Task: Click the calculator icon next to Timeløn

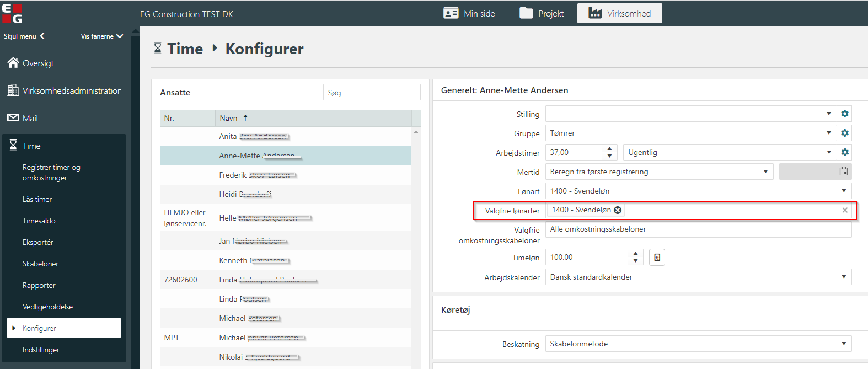Action: tap(657, 258)
